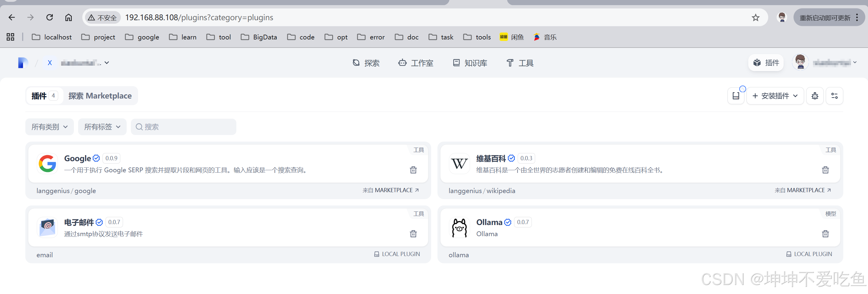Open the apps grid in bookmarks bar
This screenshot has height=294, width=868.
pos(11,37)
